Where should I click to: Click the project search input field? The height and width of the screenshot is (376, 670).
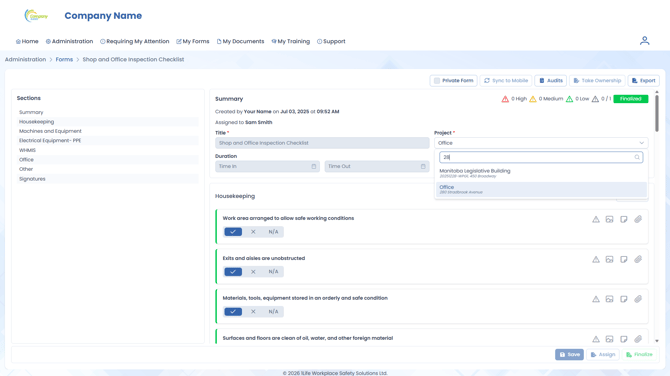[541, 157]
